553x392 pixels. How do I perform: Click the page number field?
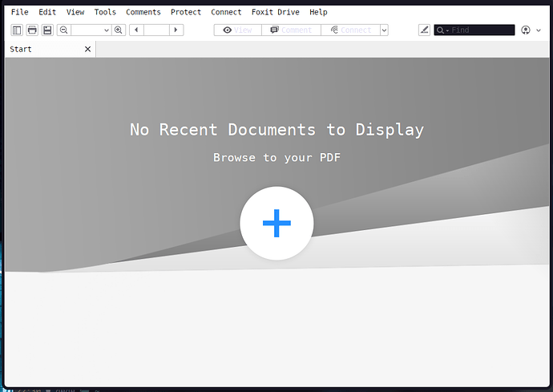pyautogui.click(x=156, y=30)
